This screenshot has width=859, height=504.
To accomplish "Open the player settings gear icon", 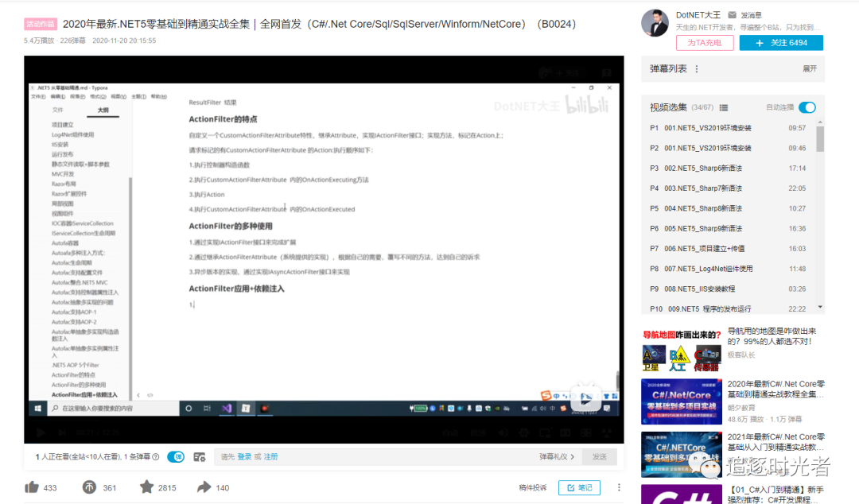I will pyautogui.click(x=524, y=432).
